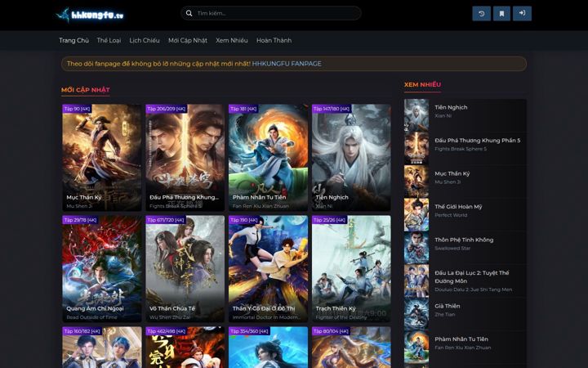
Task: Open the watch history icon button
Action: pyautogui.click(x=482, y=14)
